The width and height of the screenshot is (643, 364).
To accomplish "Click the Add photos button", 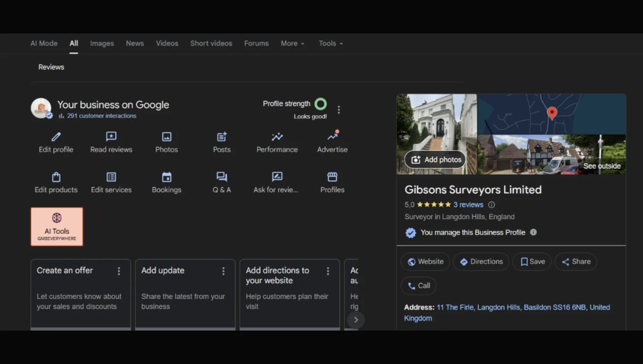I will pyautogui.click(x=435, y=160).
